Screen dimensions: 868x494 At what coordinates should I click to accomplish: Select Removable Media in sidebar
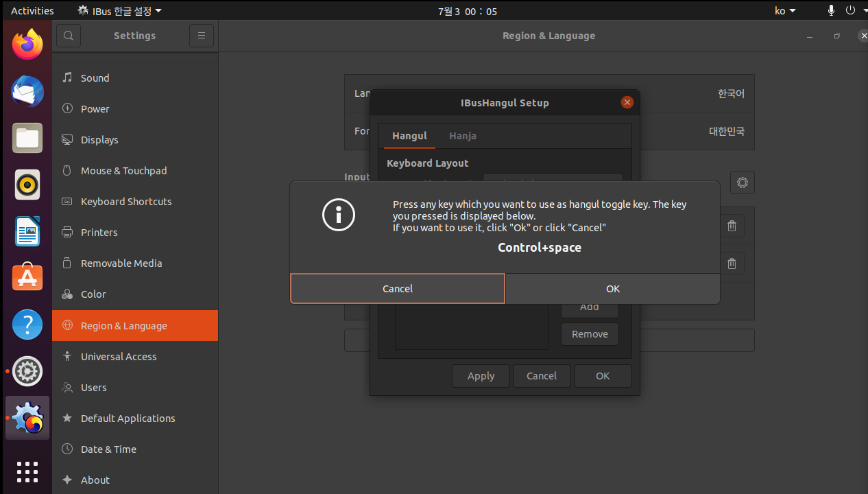point(135,263)
